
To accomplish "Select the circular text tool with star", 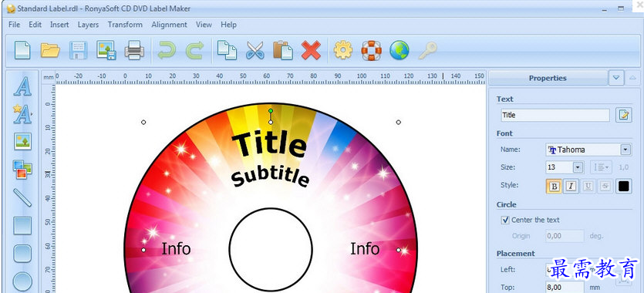I will tap(22, 114).
